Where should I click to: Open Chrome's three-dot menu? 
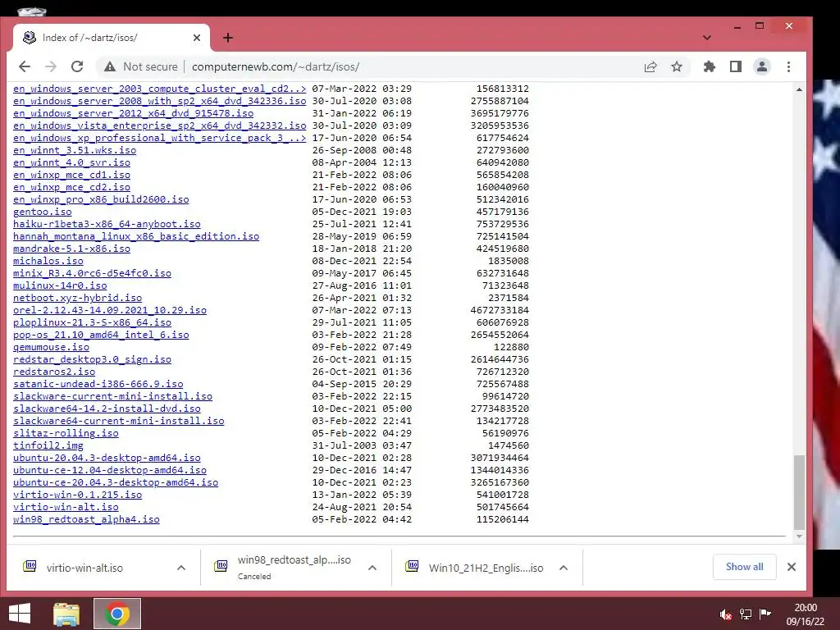[x=788, y=66]
